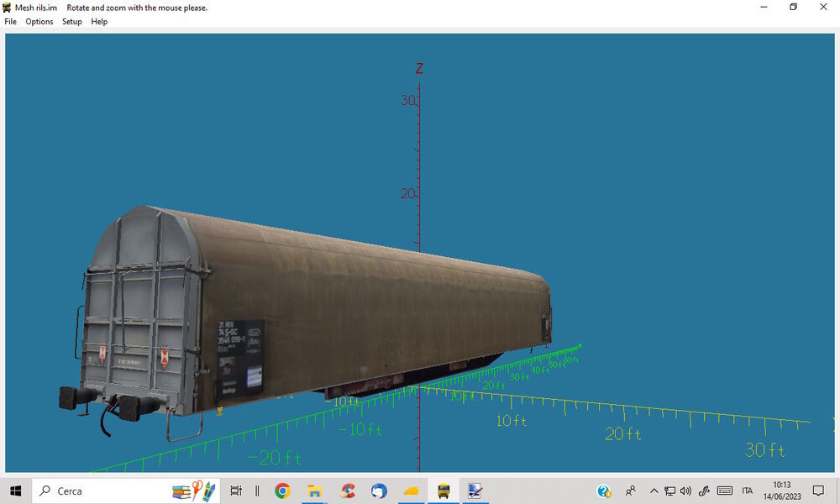Open the notification center icon
The height and width of the screenshot is (504, 840).
click(x=818, y=491)
